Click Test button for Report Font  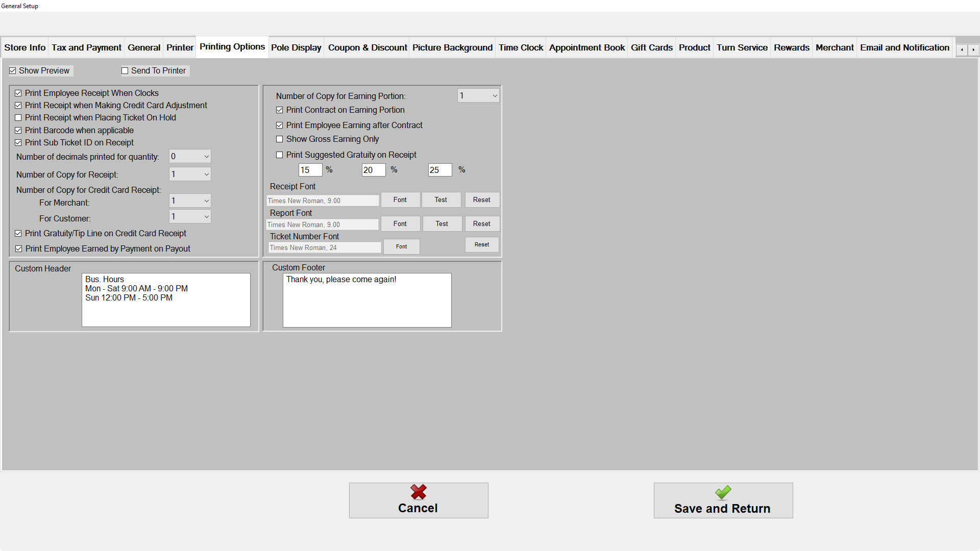click(442, 224)
